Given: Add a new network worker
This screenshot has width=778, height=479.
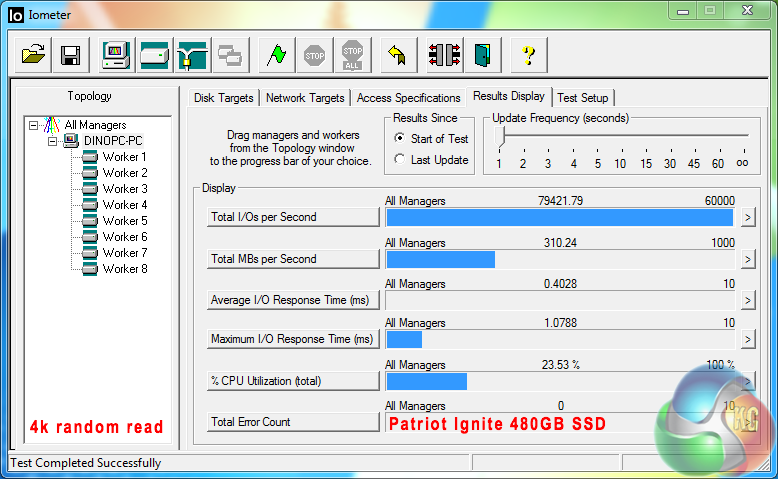Looking at the screenshot, I should [x=192, y=55].
